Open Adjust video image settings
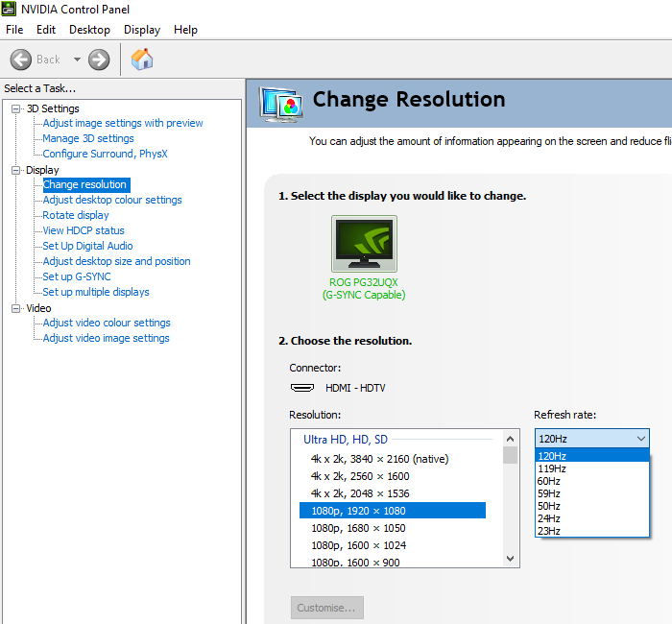This screenshot has width=672, height=624. (107, 338)
